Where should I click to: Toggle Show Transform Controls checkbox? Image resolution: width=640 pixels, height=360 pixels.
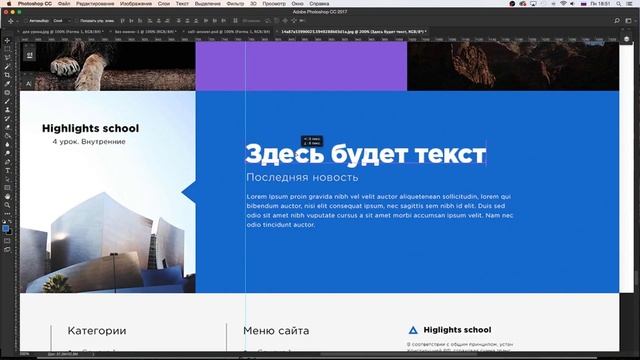(x=77, y=20)
